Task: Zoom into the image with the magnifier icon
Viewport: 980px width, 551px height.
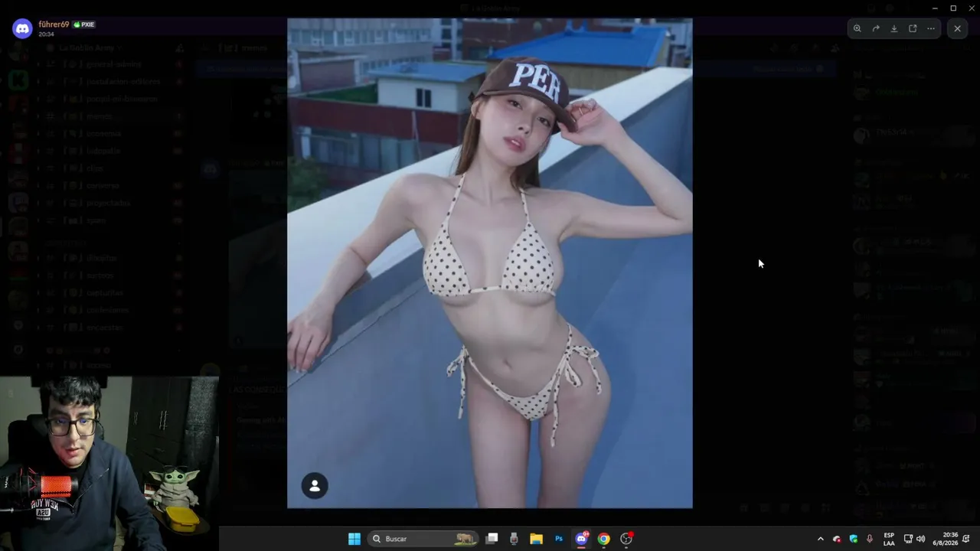Action: pos(857,28)
